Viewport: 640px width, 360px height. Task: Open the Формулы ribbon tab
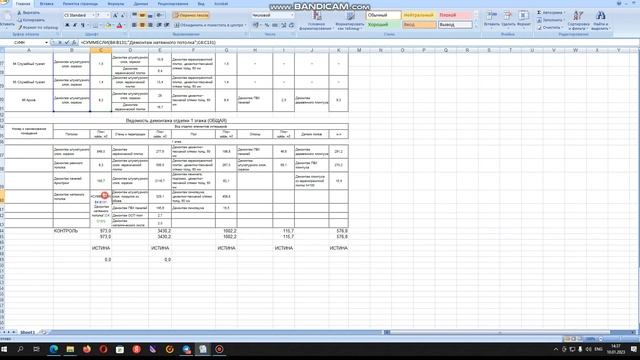(116, 4)
